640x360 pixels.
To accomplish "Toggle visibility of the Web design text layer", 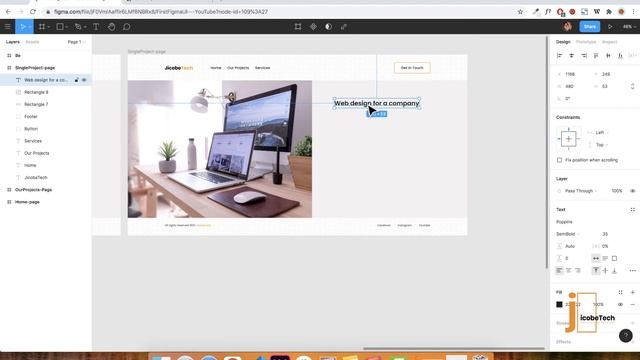I will (84, 80).
